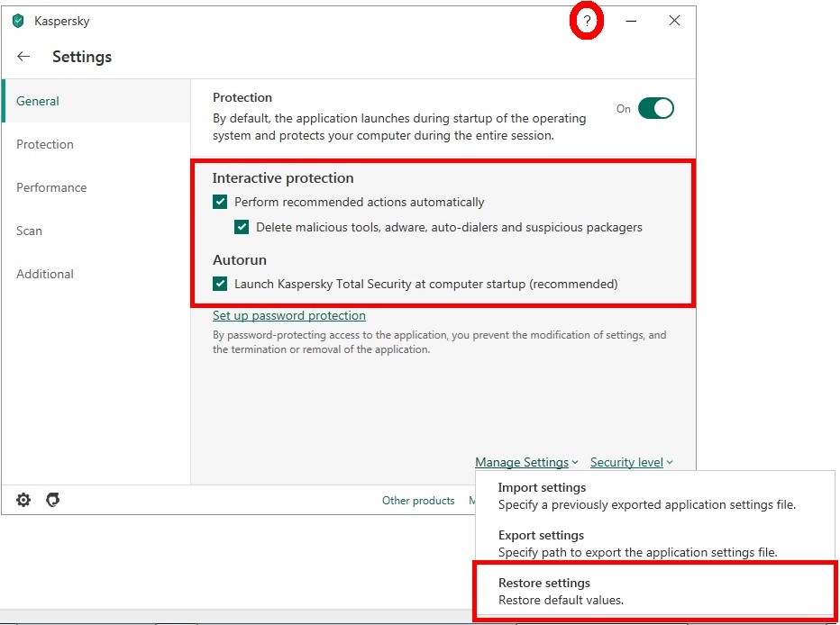Image resolution: width=840 pixels, height=625 pixels.
Task: Click the Interactive protection heading
Action: click(x=283, y=177)
